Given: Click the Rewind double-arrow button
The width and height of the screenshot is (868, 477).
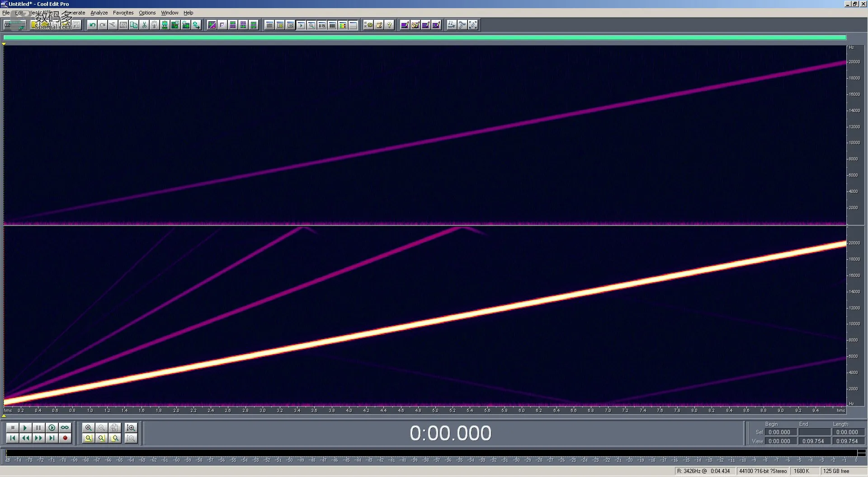Looking at the screenshot, I should (25, 438).
